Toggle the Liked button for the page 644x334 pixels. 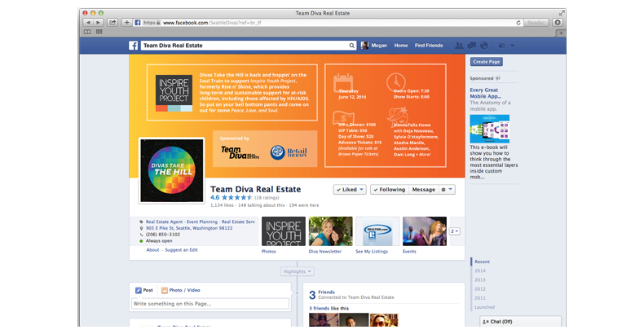coord(350,189)
